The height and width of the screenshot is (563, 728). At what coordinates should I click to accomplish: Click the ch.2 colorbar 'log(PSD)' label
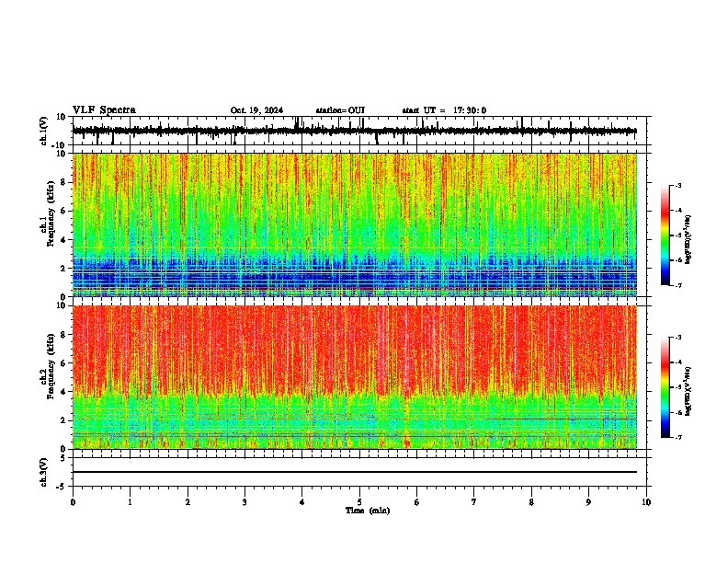[x=688, y=391]
